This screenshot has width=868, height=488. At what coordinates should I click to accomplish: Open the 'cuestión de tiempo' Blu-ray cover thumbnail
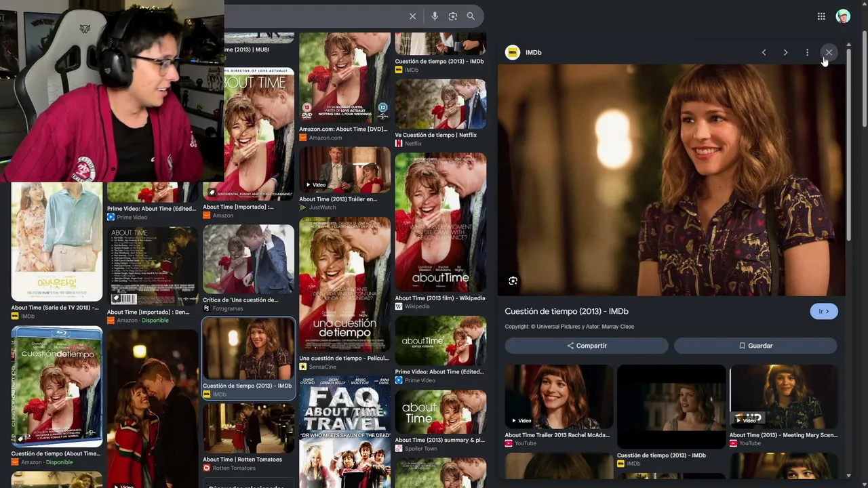point(57,387)
